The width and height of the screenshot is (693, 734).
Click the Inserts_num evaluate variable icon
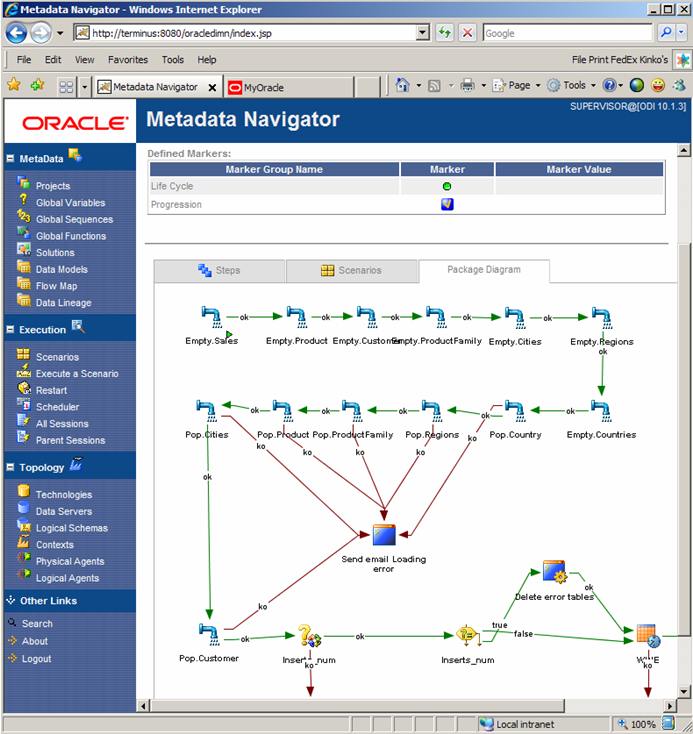pos(468,635)
